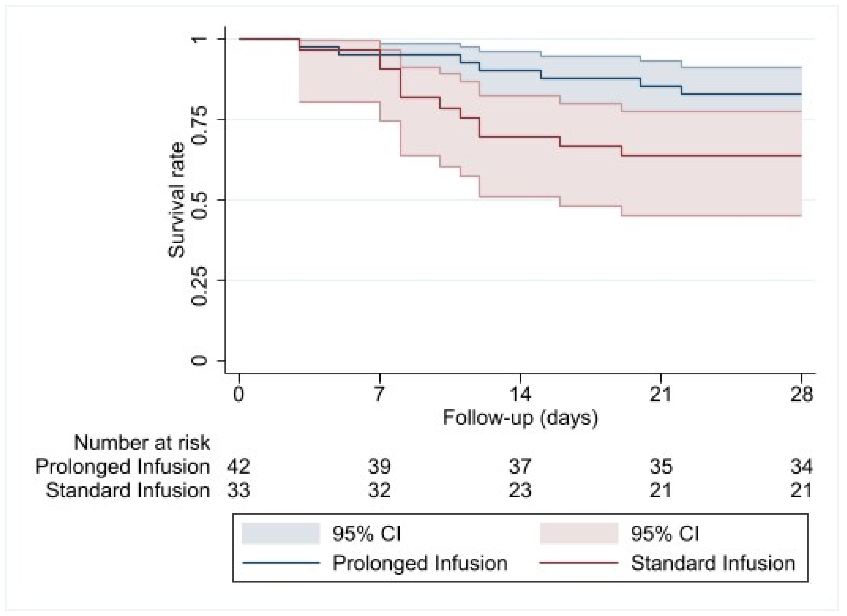Screen dimensions: 847x616
Task: Select the Standard Infusion legend label
Action: tap(713, 563)
